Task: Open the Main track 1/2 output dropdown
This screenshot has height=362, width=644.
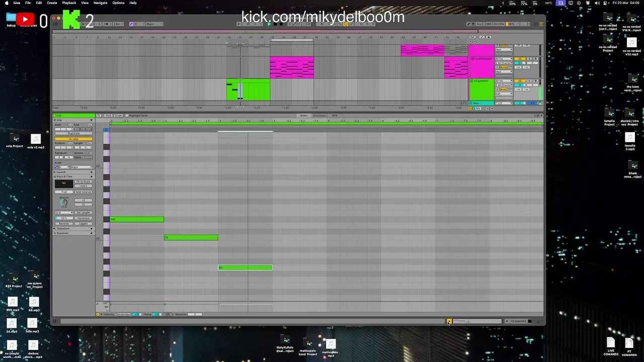Action: point(504,103)
